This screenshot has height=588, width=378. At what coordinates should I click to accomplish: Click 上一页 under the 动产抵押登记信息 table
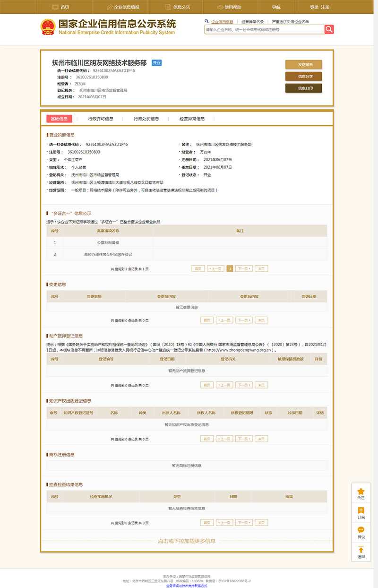click(224, 385)
